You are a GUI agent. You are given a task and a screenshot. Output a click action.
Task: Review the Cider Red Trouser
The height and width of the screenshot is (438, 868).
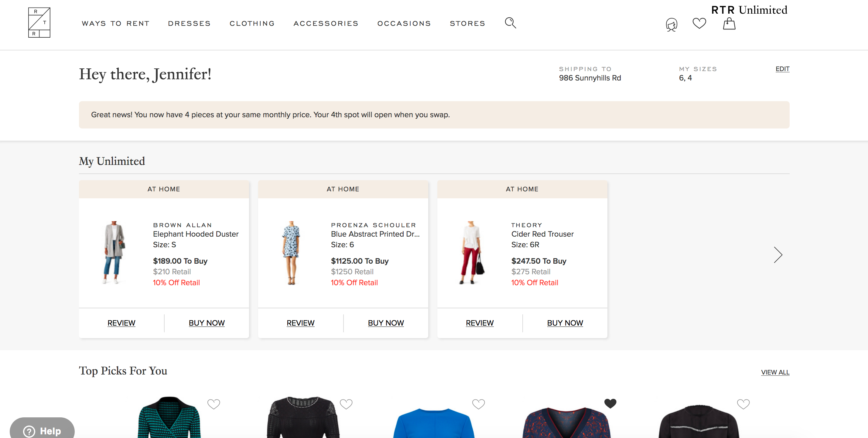coord(480,323)
